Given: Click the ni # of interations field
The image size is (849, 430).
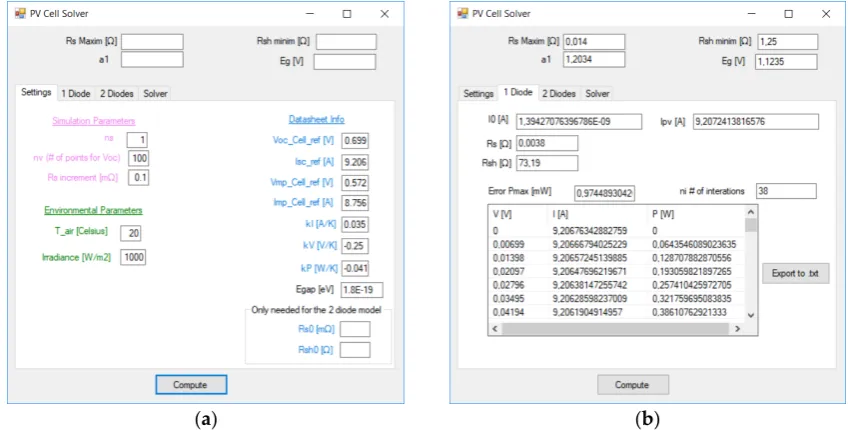Looking at the screenshot, I should [786, 191].
